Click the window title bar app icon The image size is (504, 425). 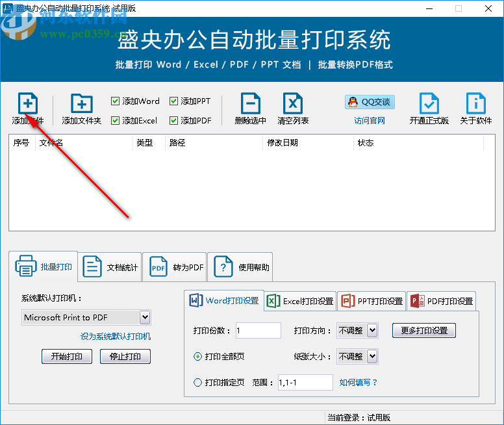coord(8,8)
